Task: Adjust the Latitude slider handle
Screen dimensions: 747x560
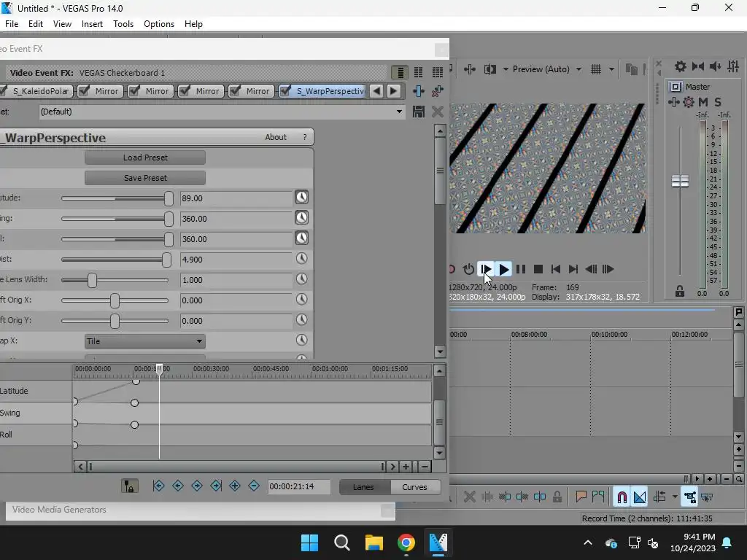Action: click(x=169, y=198)
